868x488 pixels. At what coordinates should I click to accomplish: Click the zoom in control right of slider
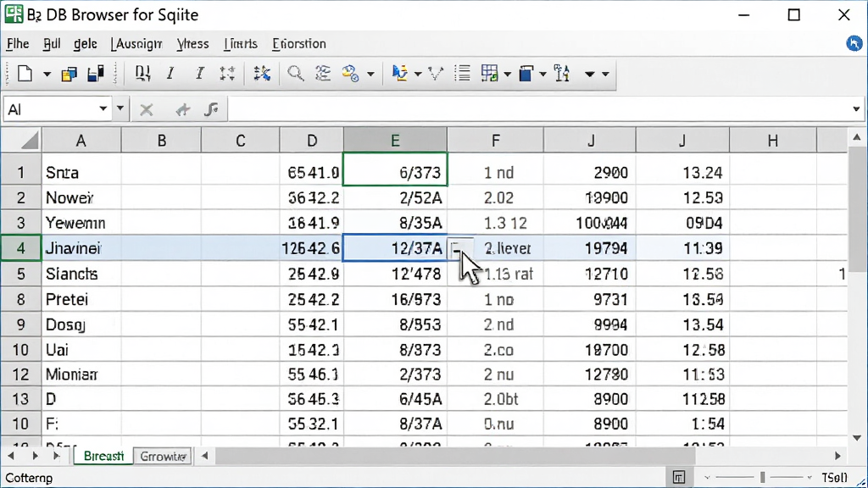(810, 478)
